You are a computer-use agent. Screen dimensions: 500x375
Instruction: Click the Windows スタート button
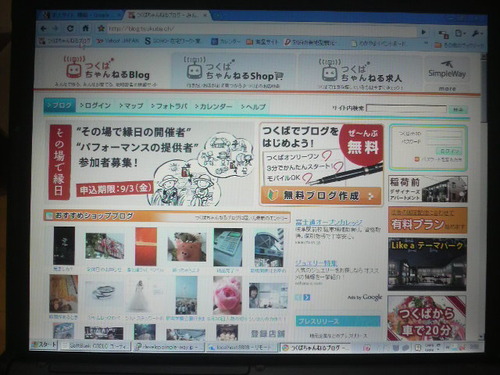pos(44,345)
